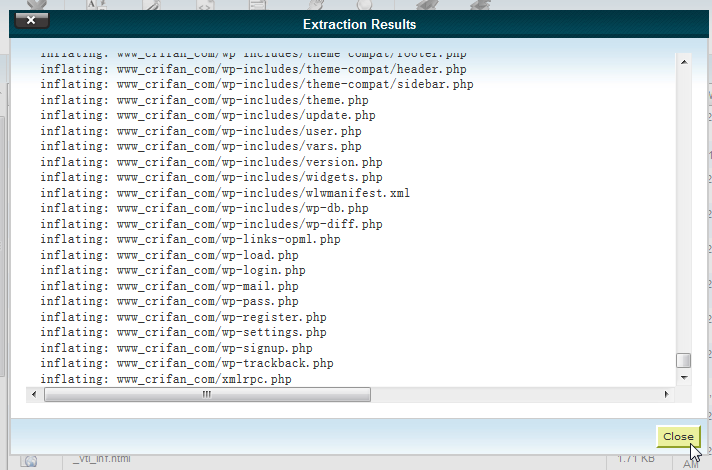The width and height of the screenshot is (712, 470).
Task: Click the _vti_inf.html file icon behind dialog
Action: click(x=30, y=461)
